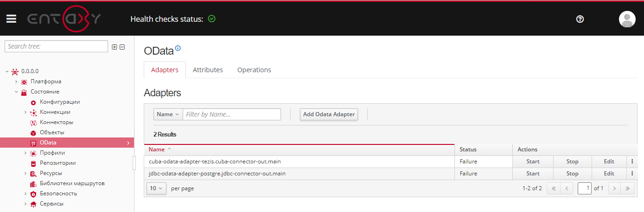The width and height of the screenshot is (644, 212).
Task: Click the Библиотеки маршрутов icon
Action: point(33,184)
